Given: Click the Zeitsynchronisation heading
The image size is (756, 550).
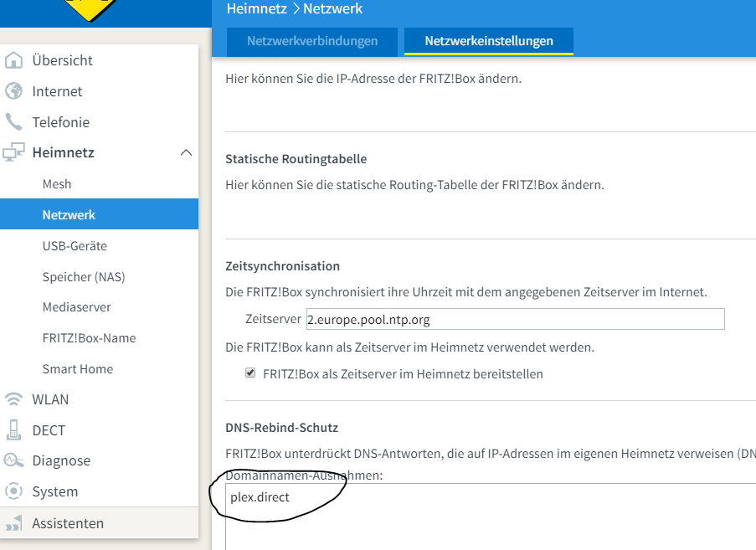Looking at the screenshot, I should coord(282,266).
